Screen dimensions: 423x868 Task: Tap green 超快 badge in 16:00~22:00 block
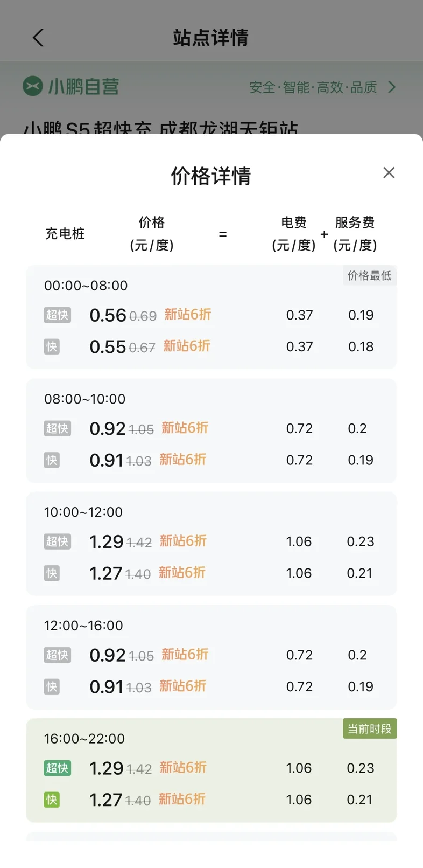tap(57, 768)
